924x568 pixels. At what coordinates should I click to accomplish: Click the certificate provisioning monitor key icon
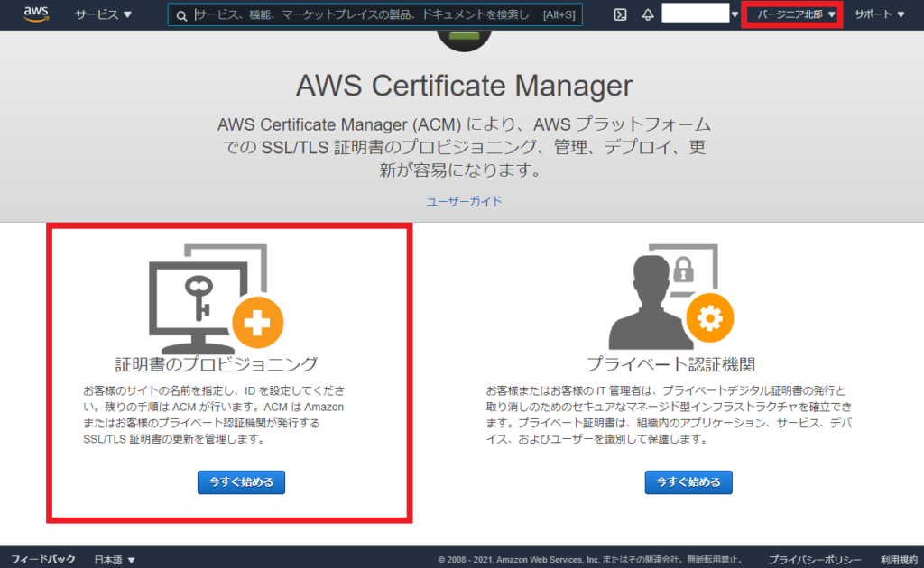(x=217, y=299)
